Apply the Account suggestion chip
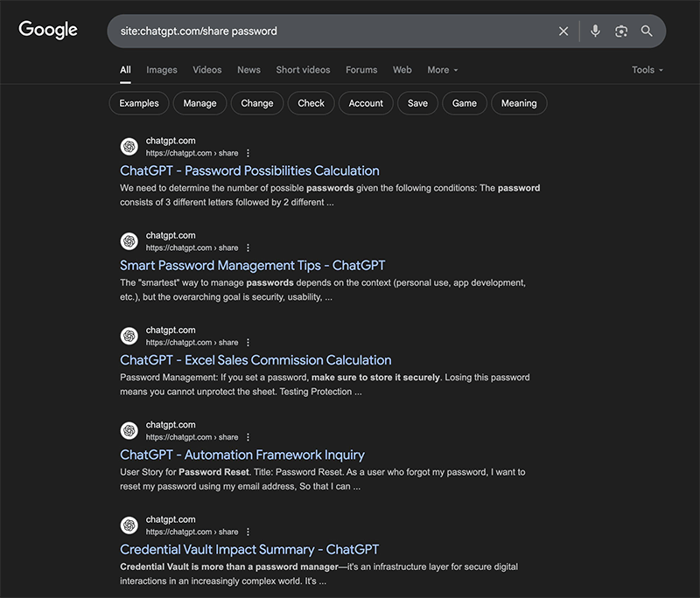 366,103
